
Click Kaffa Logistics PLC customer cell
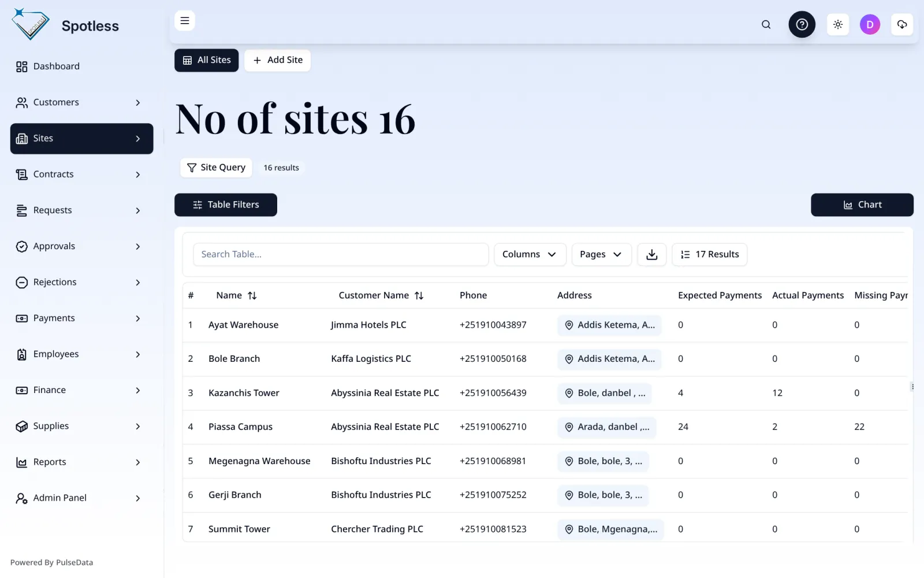click(x=371, y=359)
